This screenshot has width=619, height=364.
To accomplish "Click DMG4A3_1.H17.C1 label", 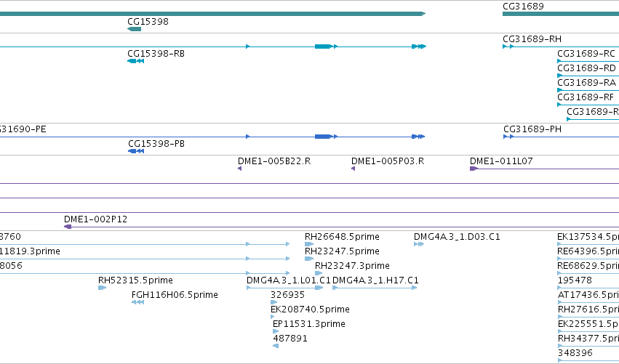I will pos(375,280).
